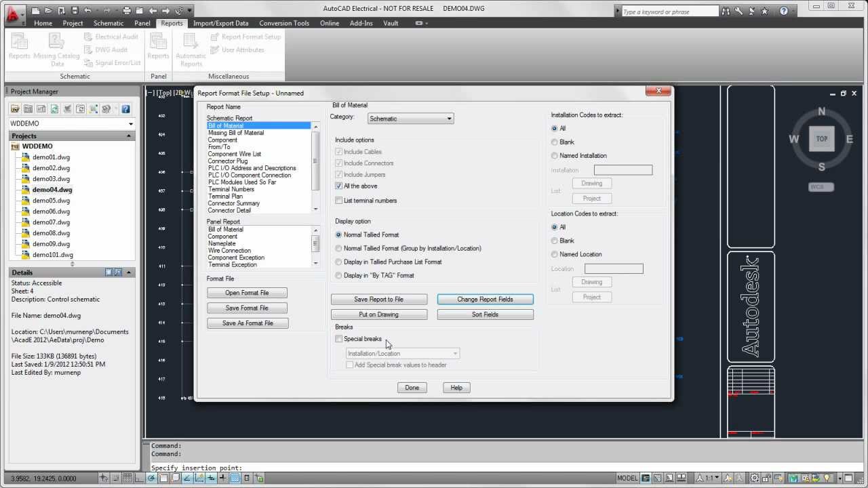Open the annotation scale 1:1 dropdown

tap(709, 479)
